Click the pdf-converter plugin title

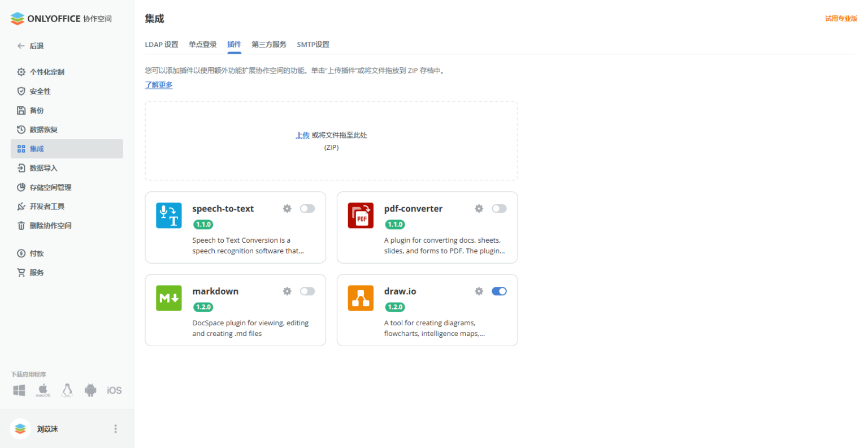(x=413, y=209)
